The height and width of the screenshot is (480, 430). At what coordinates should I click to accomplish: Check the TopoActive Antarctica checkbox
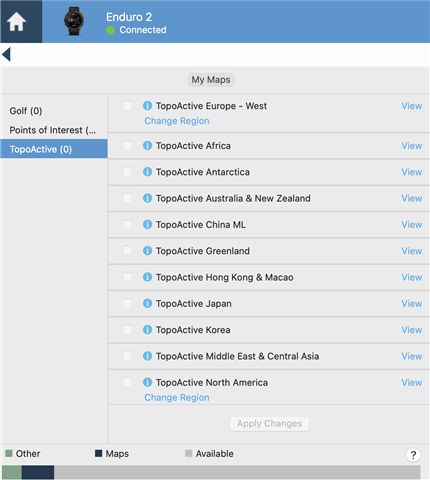(x=127, y=172)
